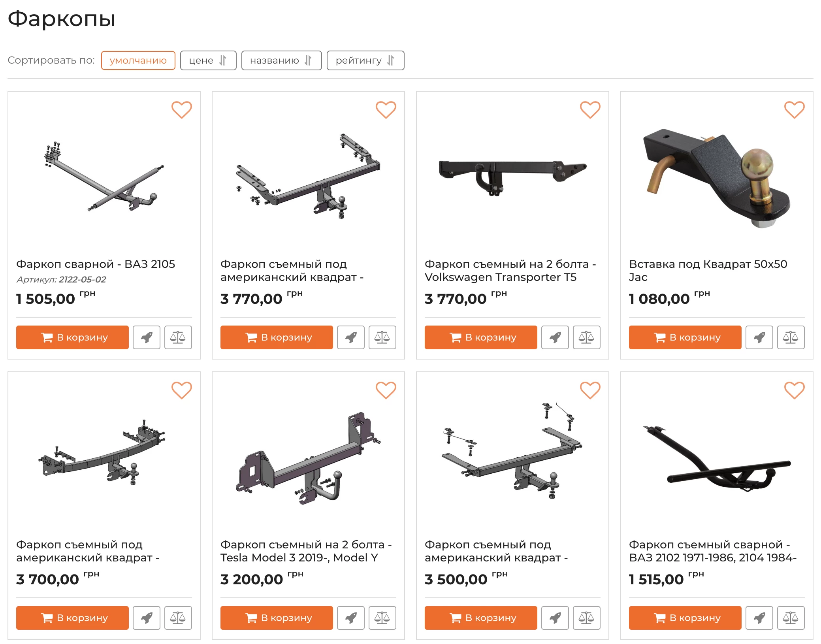821x644 pixels.
Task: Sort products by названию
Action: click(x=282, y=60)
